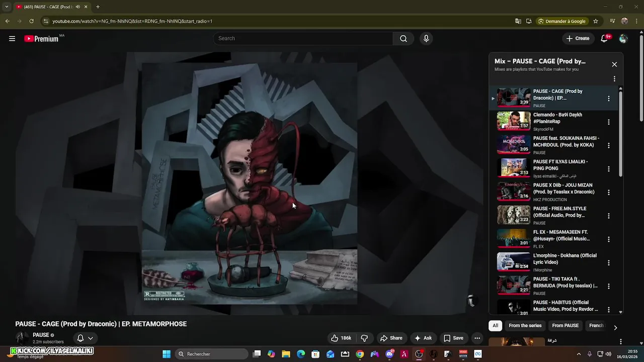Play Clemando - Ba9i Daykh thumbnail
The width and height of the screenshot is (644, 362).
tap(514, 121)
